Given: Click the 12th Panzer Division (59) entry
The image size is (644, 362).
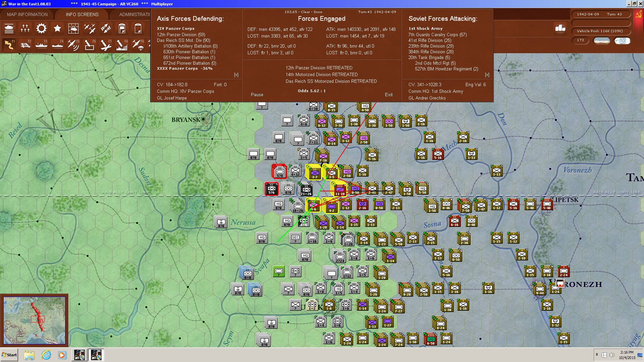Looking at the screenshot, I should (x=181, y=35).
